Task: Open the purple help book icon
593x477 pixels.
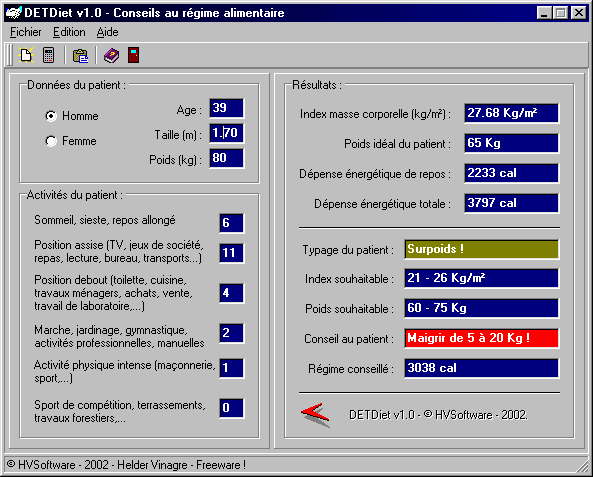Action: tap(111, 56)
